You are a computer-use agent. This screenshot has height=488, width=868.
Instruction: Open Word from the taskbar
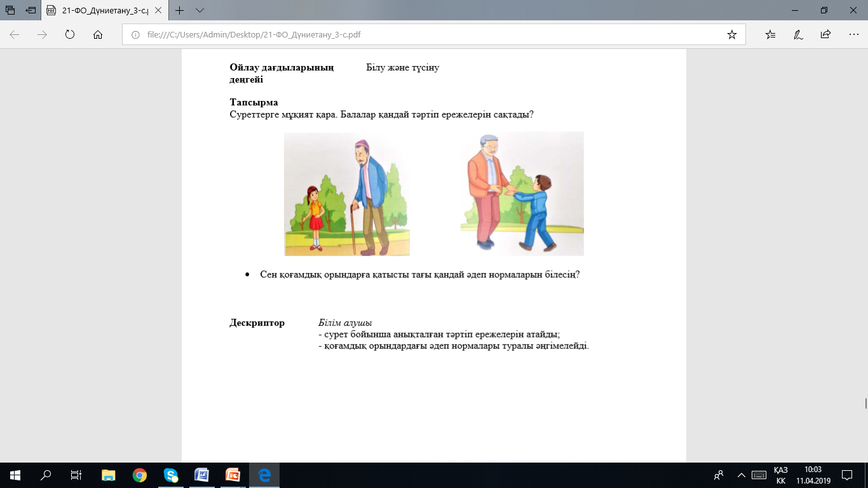click(x=201, y=475)
